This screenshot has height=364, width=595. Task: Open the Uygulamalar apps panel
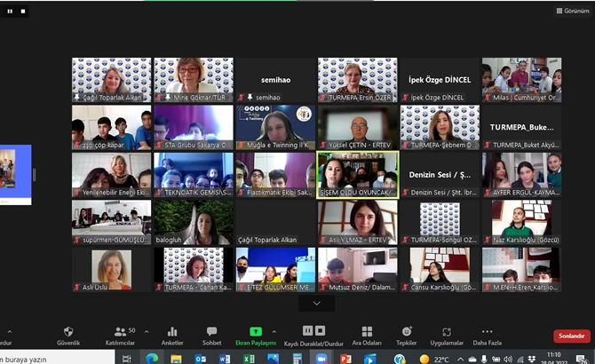click(447, 335)
